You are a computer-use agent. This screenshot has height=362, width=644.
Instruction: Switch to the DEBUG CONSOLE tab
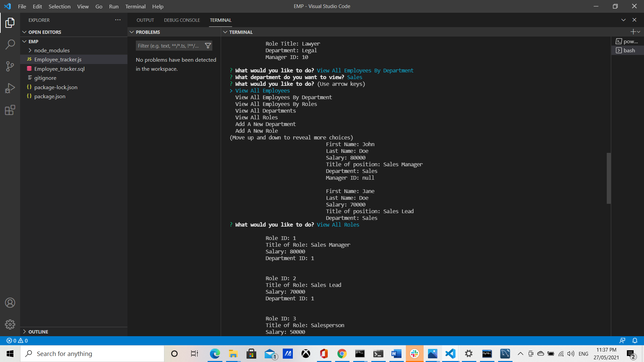pos(182,20)
